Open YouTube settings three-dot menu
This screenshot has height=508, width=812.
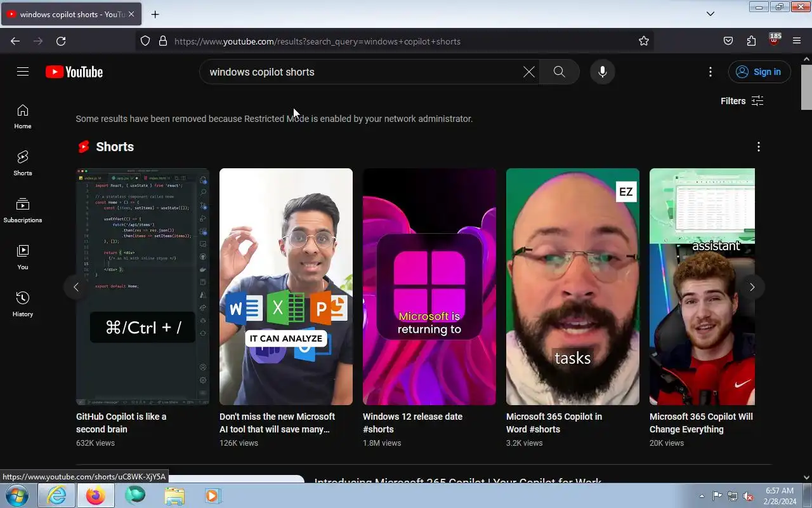(710, 72)
